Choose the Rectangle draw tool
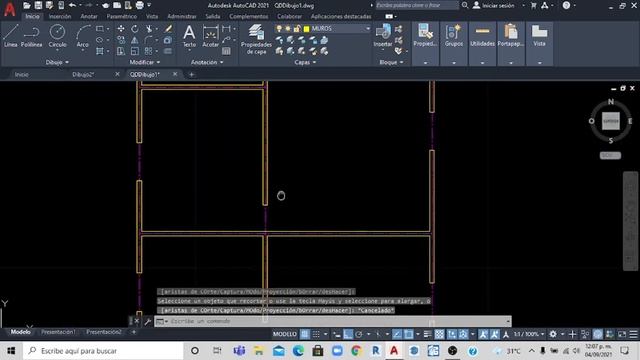 100,29
